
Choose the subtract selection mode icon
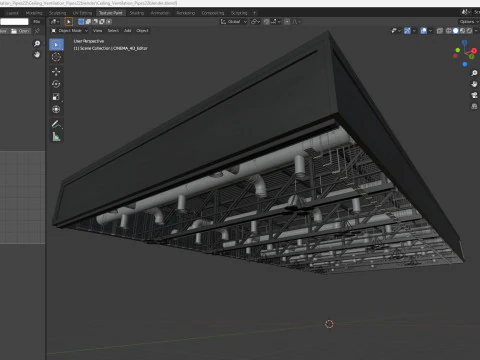point(95,22)
